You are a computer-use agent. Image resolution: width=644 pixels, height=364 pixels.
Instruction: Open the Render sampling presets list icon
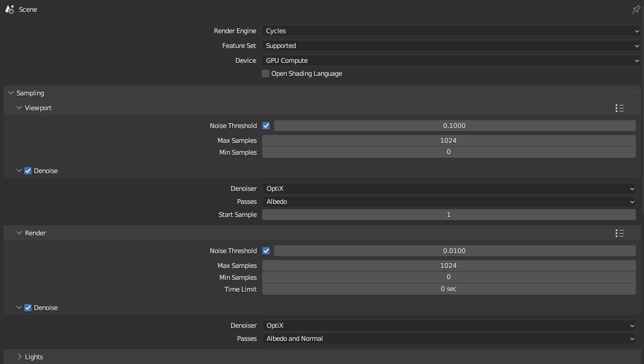[x=620, y=233]
